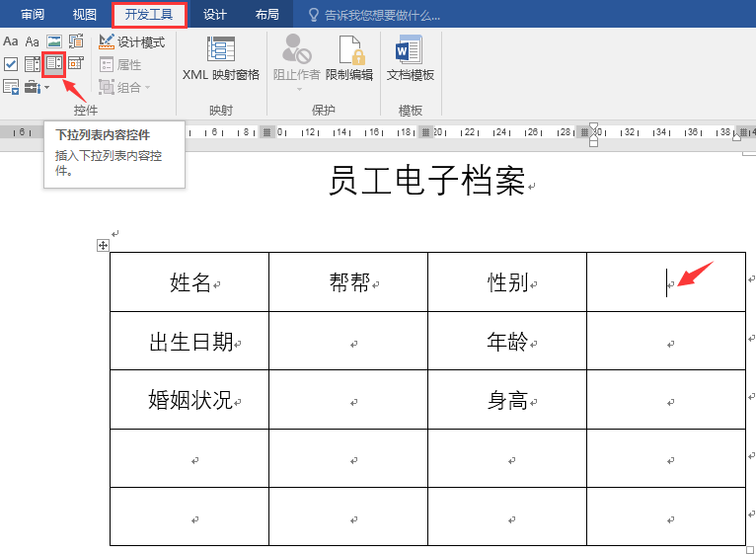The image size is (756, 554).
Task: Click the 婚姻状况 cell
Action: point(189,400)
